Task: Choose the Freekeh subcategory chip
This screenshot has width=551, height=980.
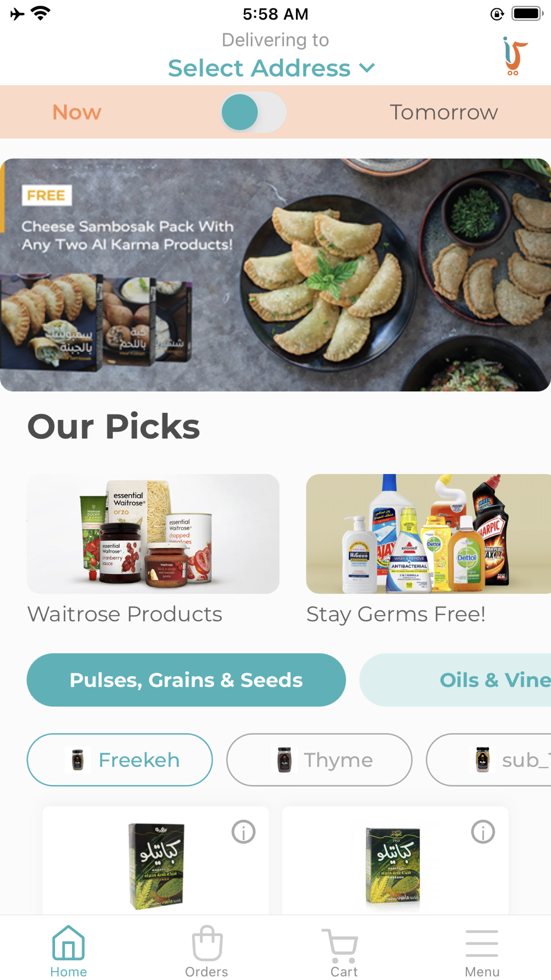Action: [x=120, y=760]
